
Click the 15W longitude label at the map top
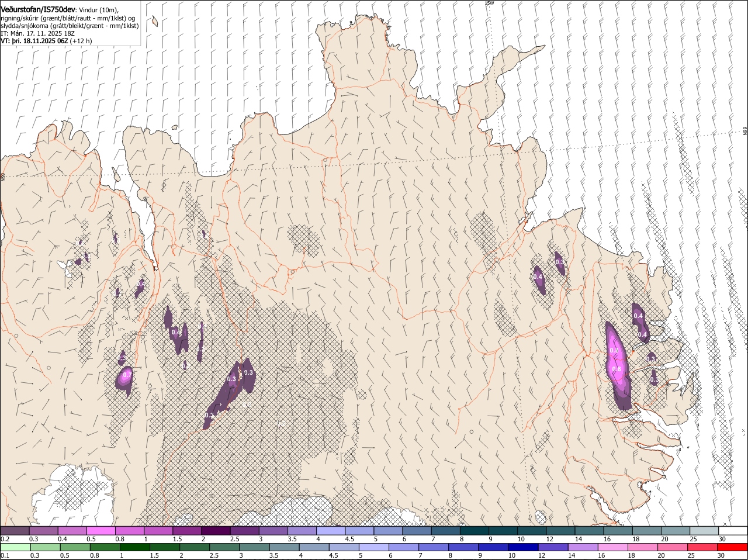(489, 3)
